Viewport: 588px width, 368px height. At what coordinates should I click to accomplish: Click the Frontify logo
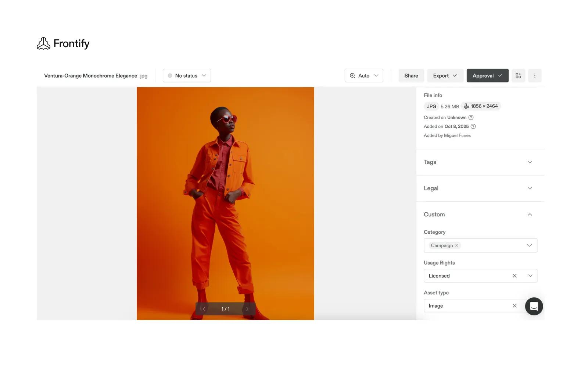63,43
